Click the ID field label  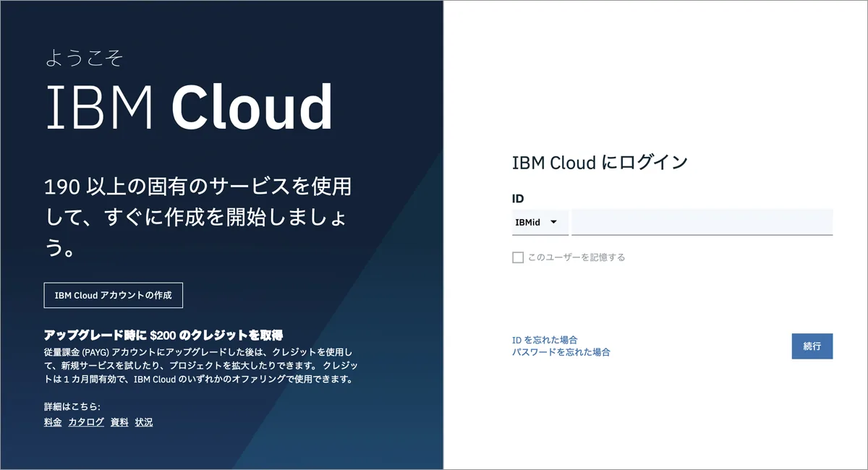pyautogui.click(x=518, y=198)
